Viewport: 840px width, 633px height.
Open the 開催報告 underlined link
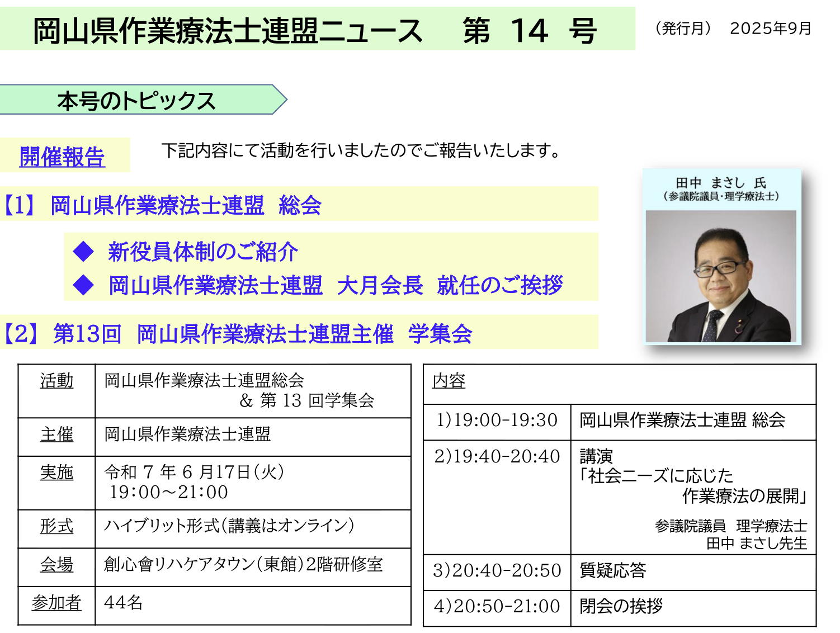pyautogui.click(x=62, y=157)
